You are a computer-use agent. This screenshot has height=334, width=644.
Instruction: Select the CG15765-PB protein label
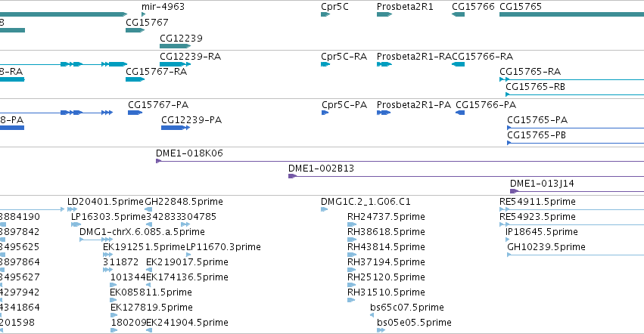point(537,135)
